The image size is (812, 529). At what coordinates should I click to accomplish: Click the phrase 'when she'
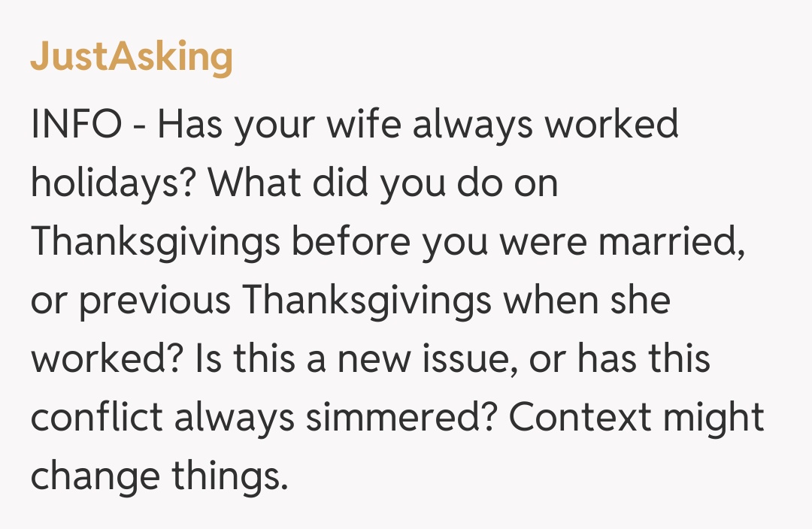click(x=586, y=301)
